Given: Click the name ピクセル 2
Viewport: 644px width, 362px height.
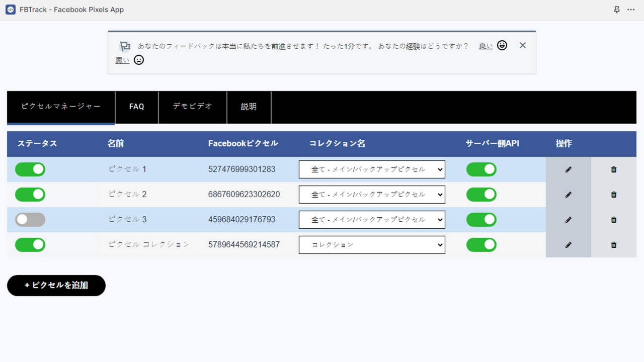Looking at the screenshot, I should (127, 195).
